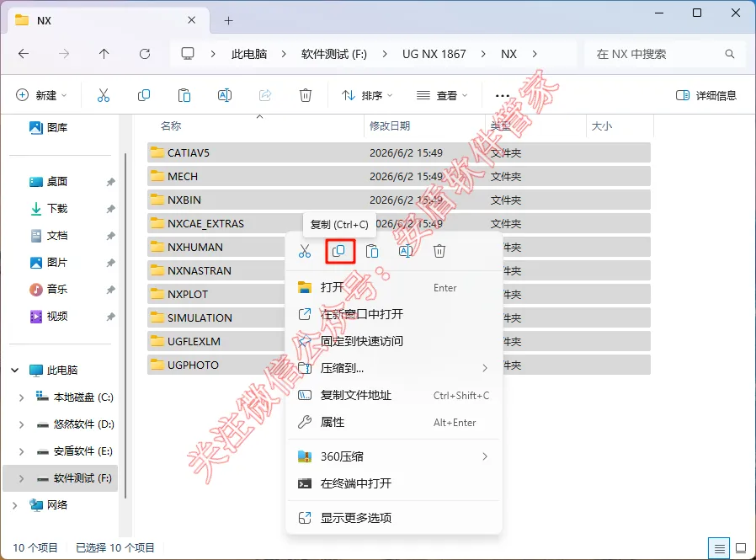The height and width of the screenshot is (560, 756).
Task: Click the Paste icon in the context menu
Action: pyautogui.click(x=372, y=251)
